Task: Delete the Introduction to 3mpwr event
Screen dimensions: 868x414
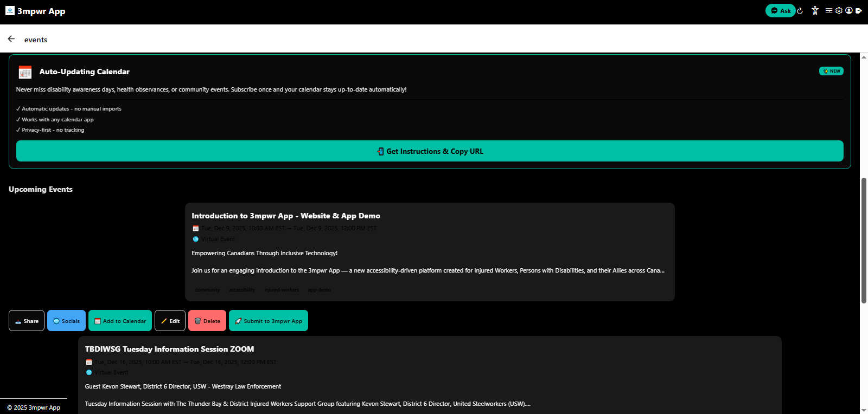Action: (207, 321)
